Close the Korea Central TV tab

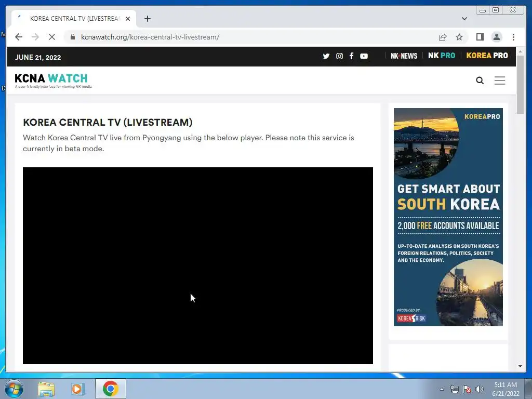click(x=128, y=19)
